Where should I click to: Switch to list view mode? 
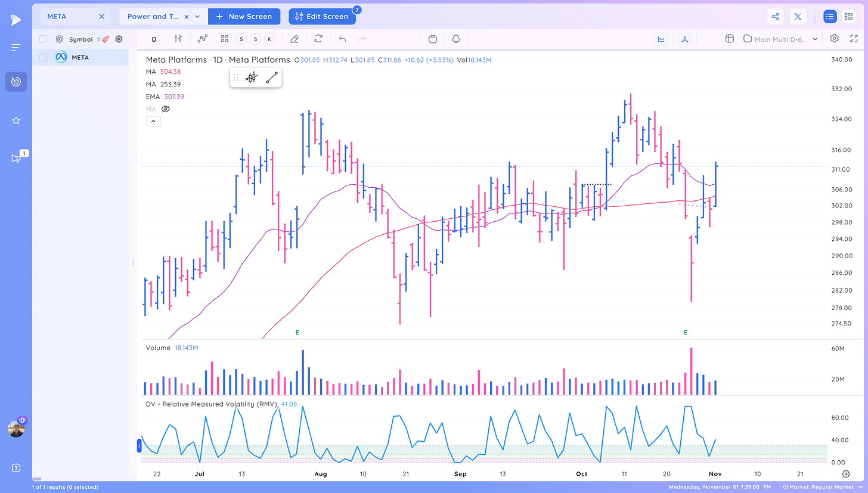pos(830,17)
